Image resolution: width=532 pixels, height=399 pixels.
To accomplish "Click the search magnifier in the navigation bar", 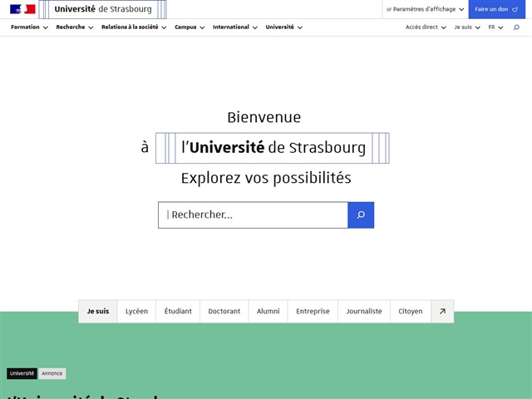I will (516, 27).
